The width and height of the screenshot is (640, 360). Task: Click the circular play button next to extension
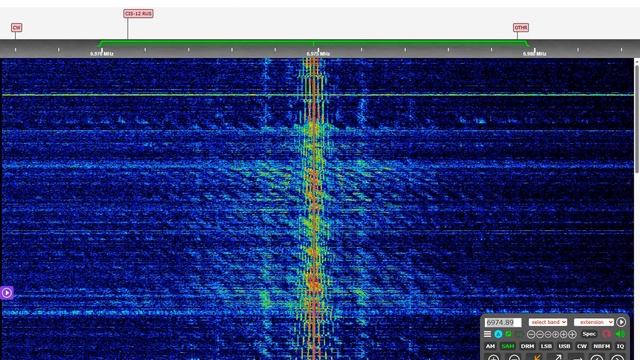[621, 322]
